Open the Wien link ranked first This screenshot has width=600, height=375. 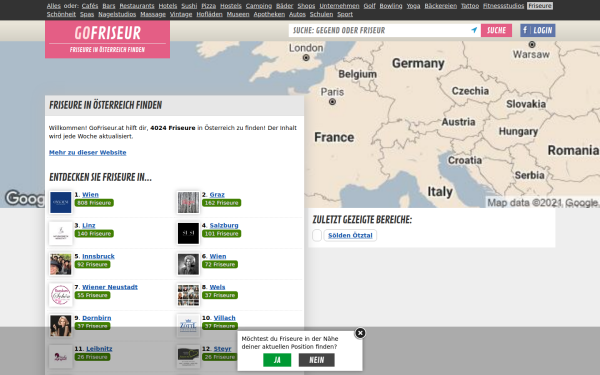[90, 194]
